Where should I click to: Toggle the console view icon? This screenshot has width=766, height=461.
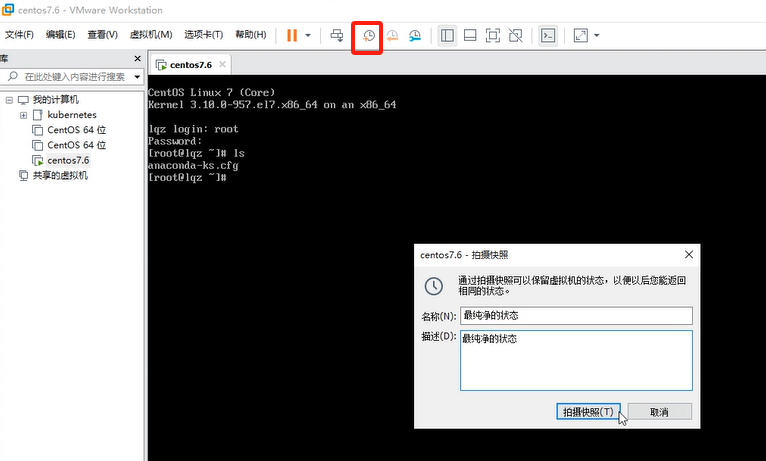[548, 35]
